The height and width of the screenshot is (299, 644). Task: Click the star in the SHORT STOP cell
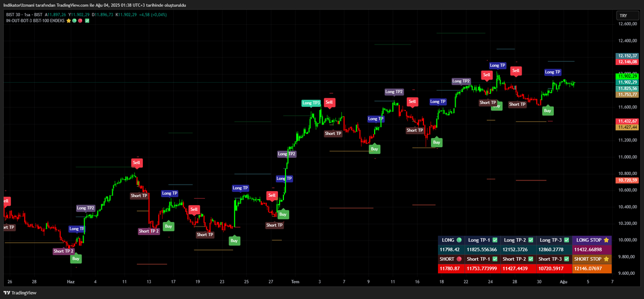pos(607,259)
